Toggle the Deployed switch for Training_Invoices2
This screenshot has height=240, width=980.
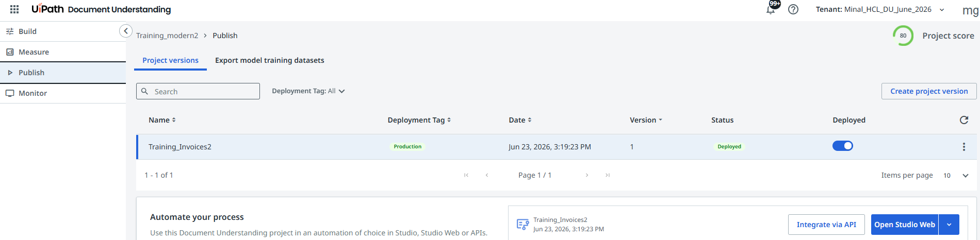point(843,146)
